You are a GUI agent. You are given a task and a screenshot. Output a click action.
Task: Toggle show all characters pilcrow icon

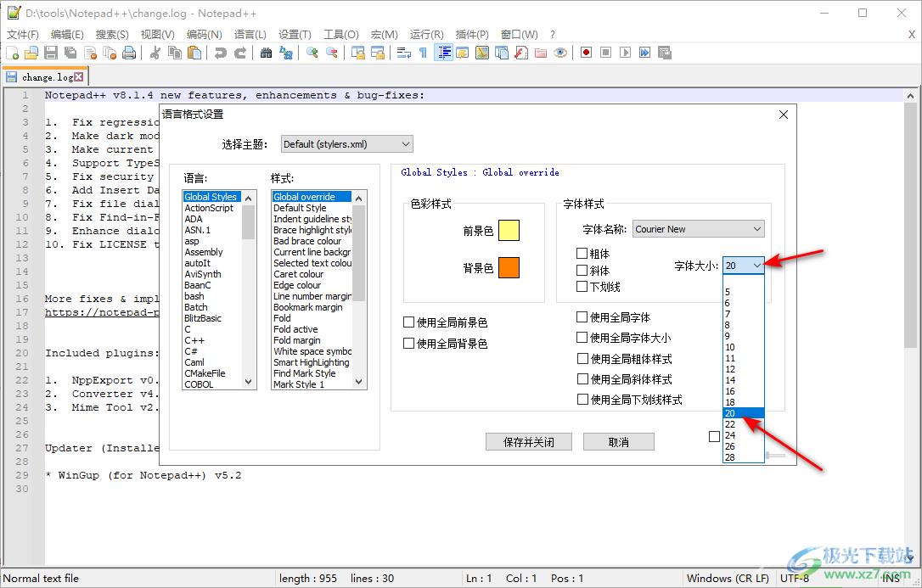[x=423, y=53]
